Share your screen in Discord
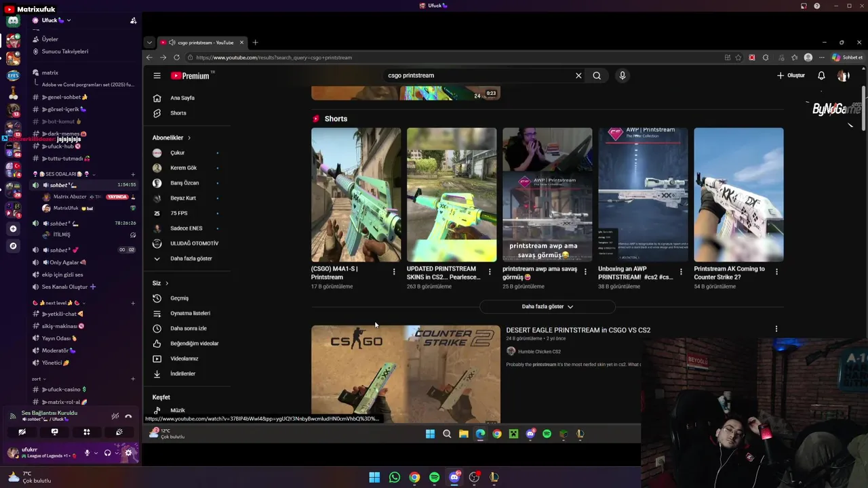Viewport: 868px width, 488px height. point(54,432)
